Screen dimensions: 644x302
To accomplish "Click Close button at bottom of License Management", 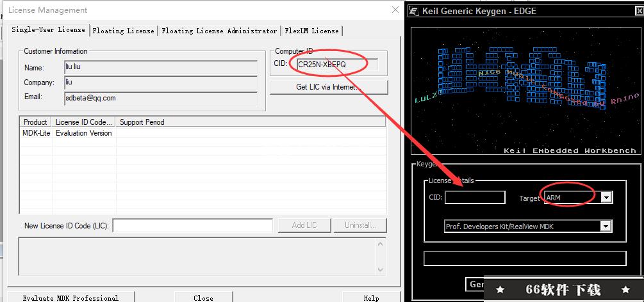I will click(203, 297).
